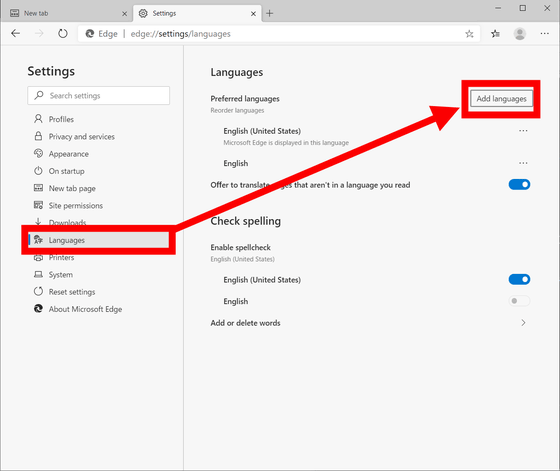Close the Settings tab
This screenshot has width=560, height=471.
point(253,14)
